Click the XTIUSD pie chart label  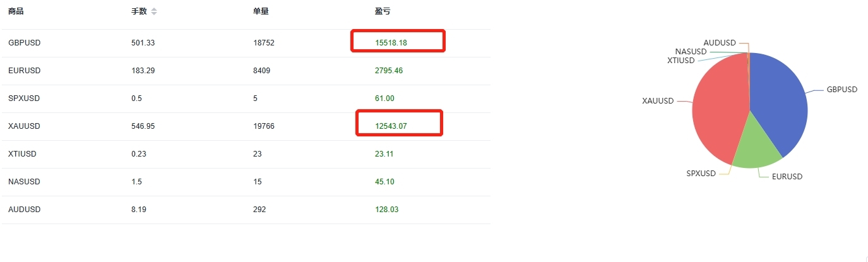coord(681,61)
